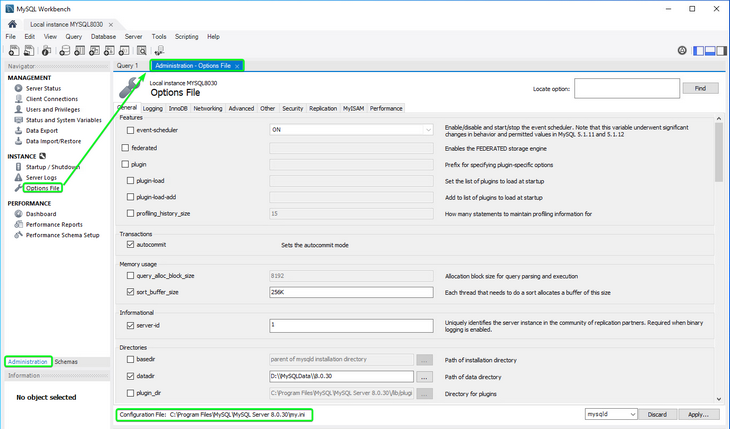Open Server Status in Navigator
The width and height of the screenshot is (730, 429).
[43, 89]
